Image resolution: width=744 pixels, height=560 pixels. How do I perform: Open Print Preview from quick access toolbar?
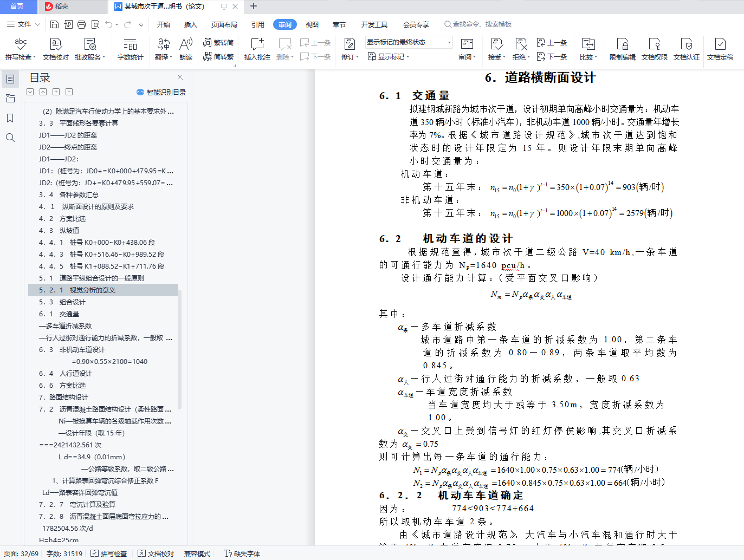(x=95, y=24)
